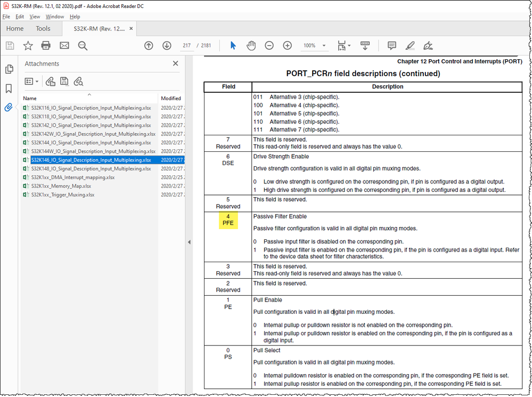Click the highlighted PFE field cell
The width and height of the screenshot is (532, 397).
click(x=228, y=220)
